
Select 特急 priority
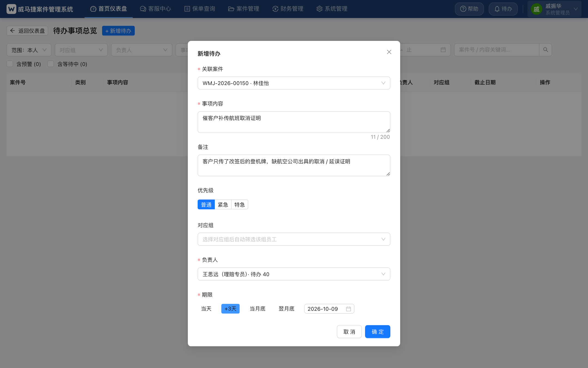tap(240, 205)
